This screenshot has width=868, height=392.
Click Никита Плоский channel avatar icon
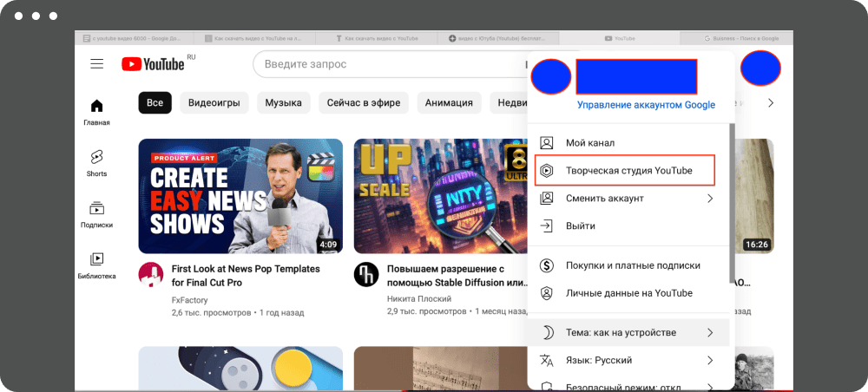pyautogui.click(x=366, y=275)
